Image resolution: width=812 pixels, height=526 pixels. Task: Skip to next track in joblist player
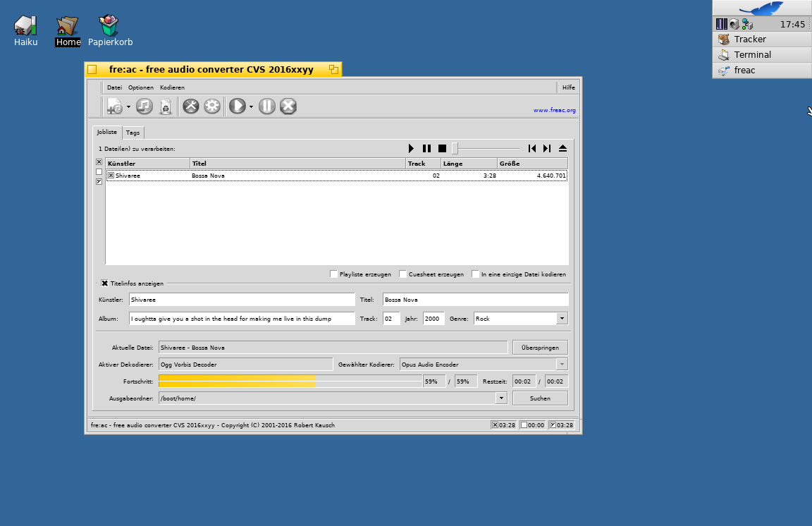coord(547,149)
